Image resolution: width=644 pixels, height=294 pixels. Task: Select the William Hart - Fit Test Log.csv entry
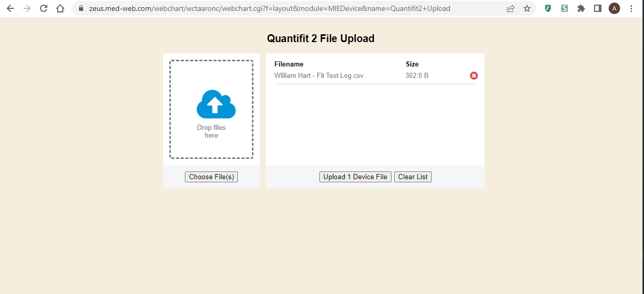coord(319,76)
